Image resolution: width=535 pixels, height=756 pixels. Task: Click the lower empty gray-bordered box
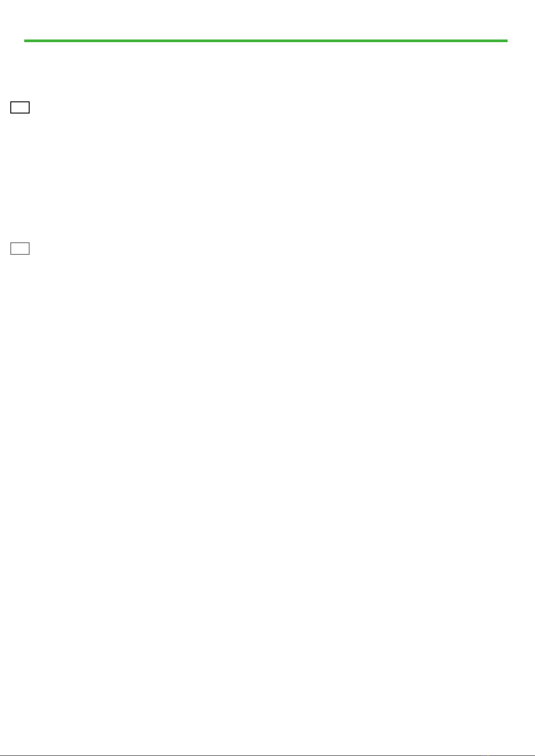click(20, 249)
